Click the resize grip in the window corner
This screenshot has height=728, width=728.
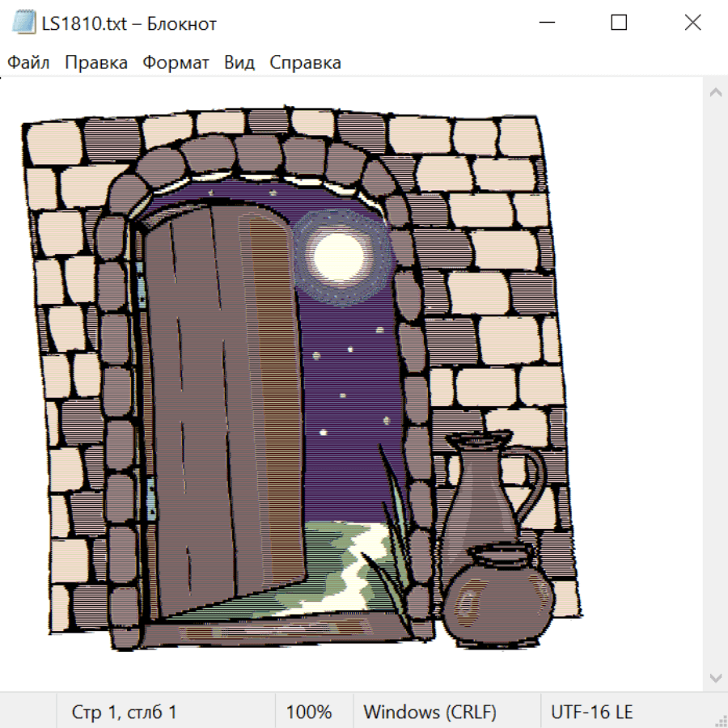(720, 720)
